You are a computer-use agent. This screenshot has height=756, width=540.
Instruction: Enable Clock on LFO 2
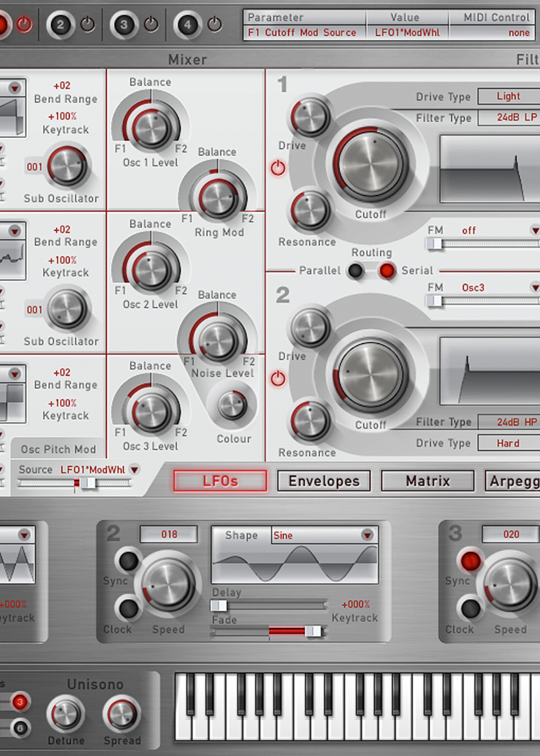pyautogui.click(x=128, y=609)
